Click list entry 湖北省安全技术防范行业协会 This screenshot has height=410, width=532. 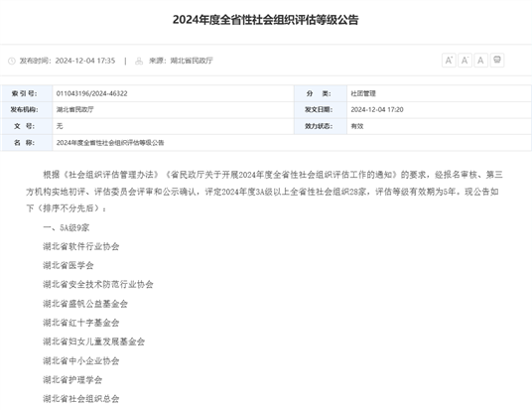(98, 285)
